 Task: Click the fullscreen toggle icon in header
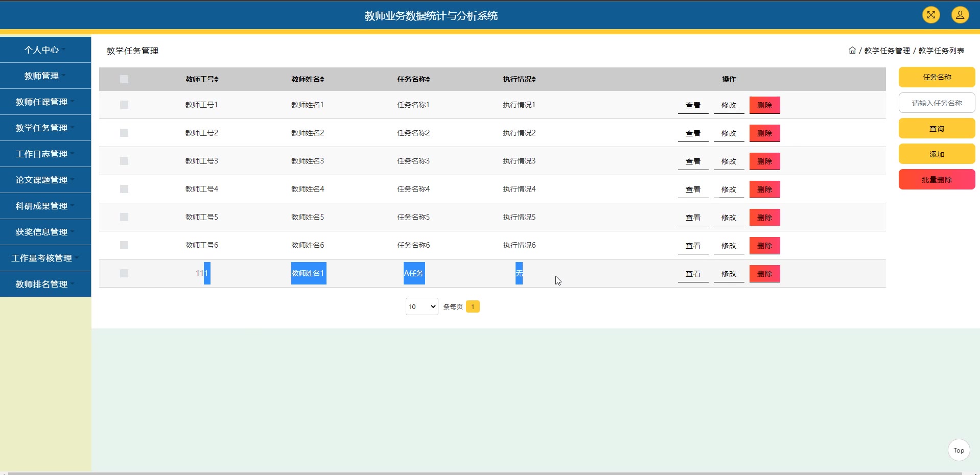pos(931,15)
